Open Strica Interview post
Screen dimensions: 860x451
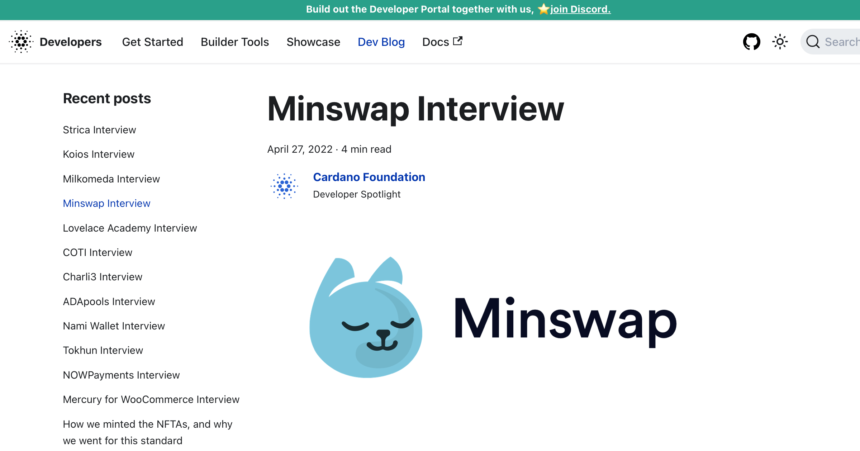(99, 130)
